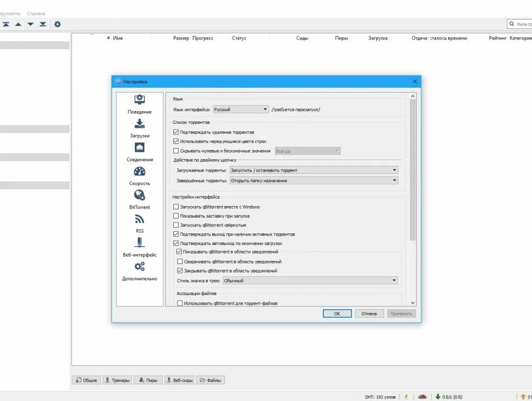Screen dimensions: 532x401
Task: Click the search magnifier icon in filter field
Action: pos(511,24)
